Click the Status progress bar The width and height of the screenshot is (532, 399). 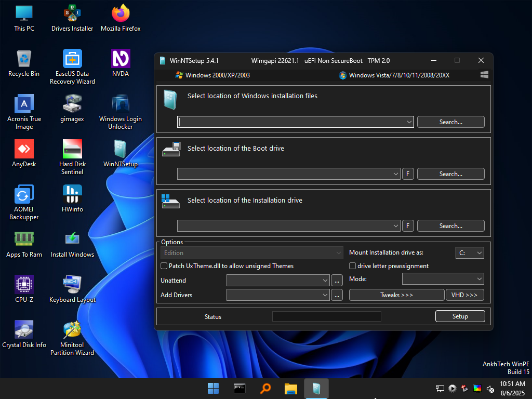(x=326, y=316)
